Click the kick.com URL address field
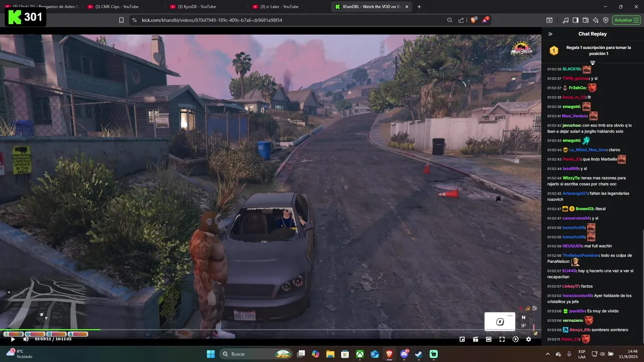Viewport: 644px width, 362px height. (x=212, y=20)
